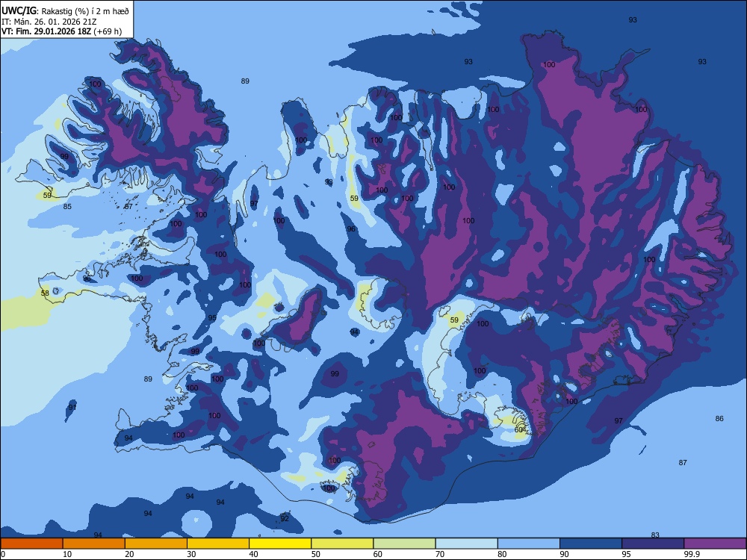Click the '83' humidity value near the legend
747x560 pixels.
[x=655, y=535]
